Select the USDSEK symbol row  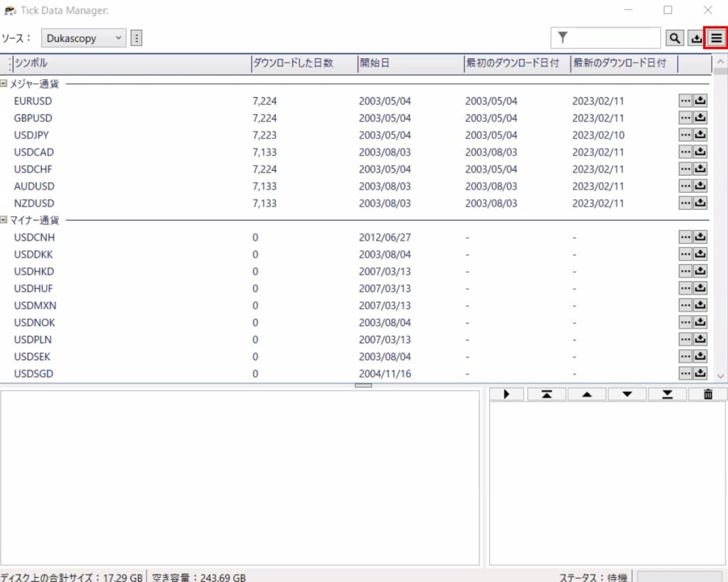355,357
